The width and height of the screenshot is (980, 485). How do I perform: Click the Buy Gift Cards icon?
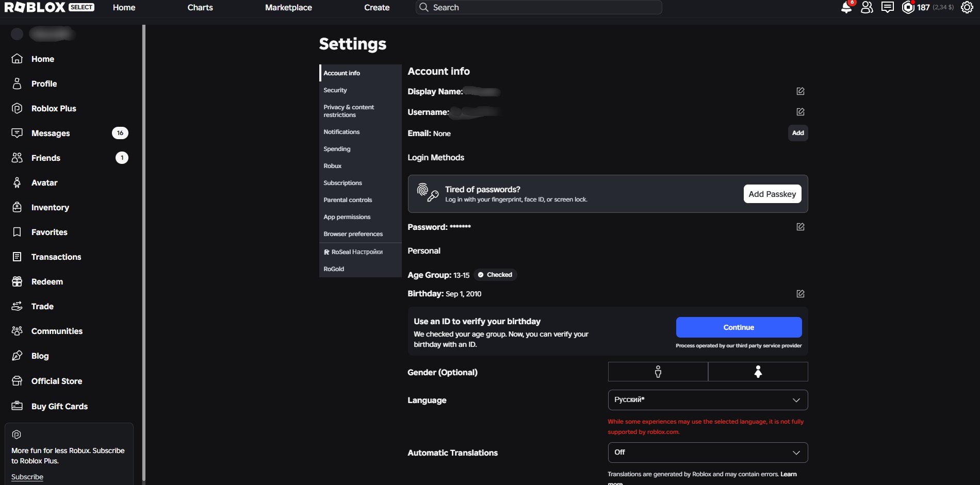pyautogui.click(x=17, y=406)
